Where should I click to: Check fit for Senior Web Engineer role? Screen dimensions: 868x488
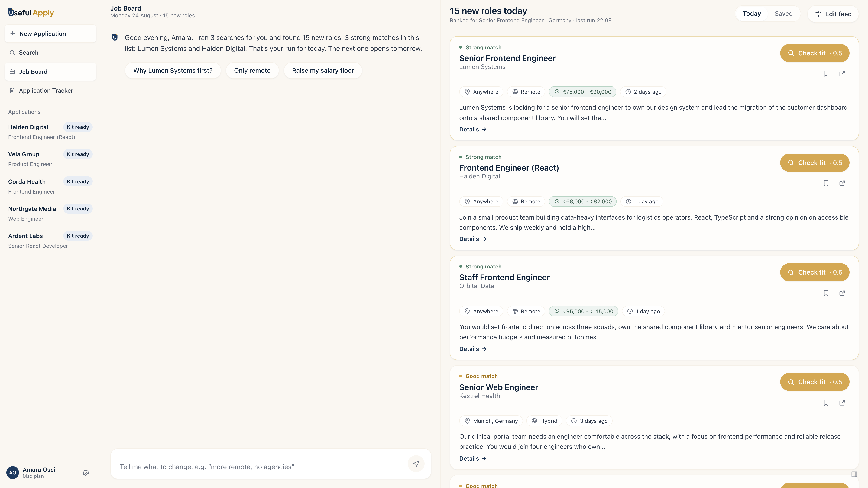pyautogui.click(x=815, y=382)
